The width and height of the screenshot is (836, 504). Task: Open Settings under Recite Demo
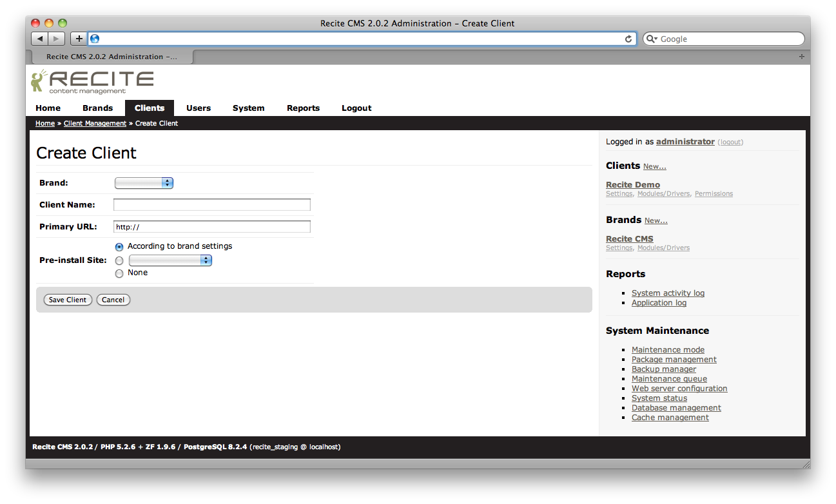pyautogui.click(x=619, y=194)
